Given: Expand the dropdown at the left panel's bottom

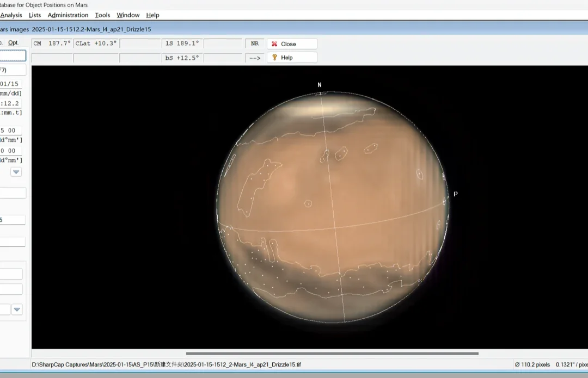Looking at the screenshot, I should click(17, 309).
